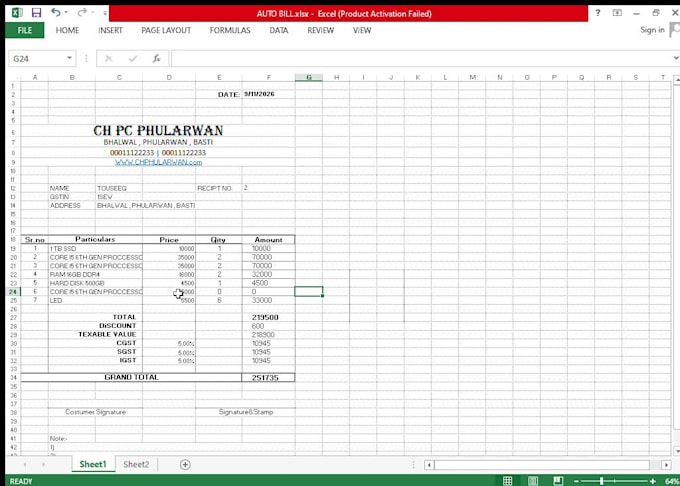Switch to Normal view icon in status bar
680x486 pixels.
507,481
